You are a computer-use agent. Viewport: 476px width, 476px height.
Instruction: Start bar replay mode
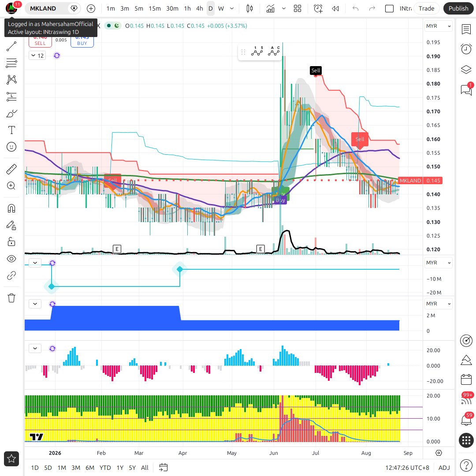pyautogui.click(x=335, y=8)
